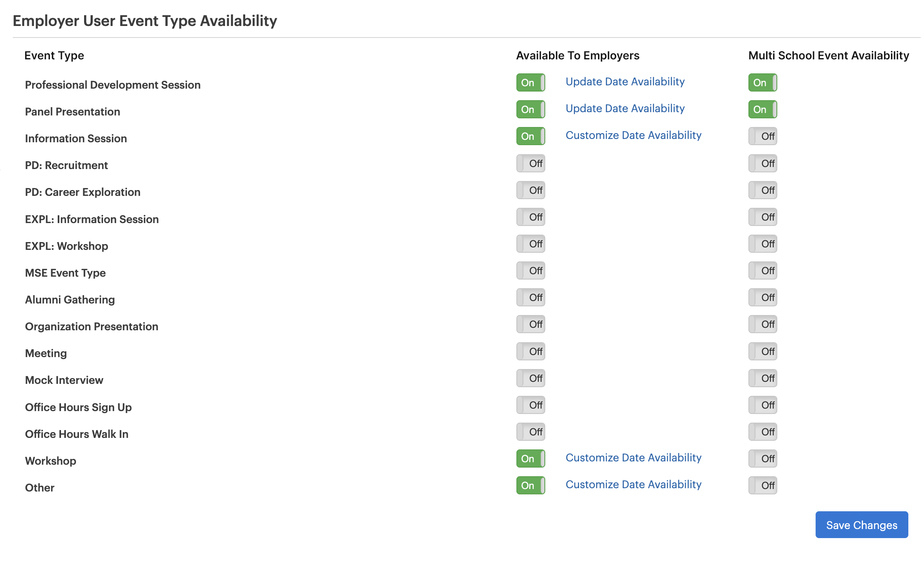Open Update Date Availability for Professional Development Session

625,82
